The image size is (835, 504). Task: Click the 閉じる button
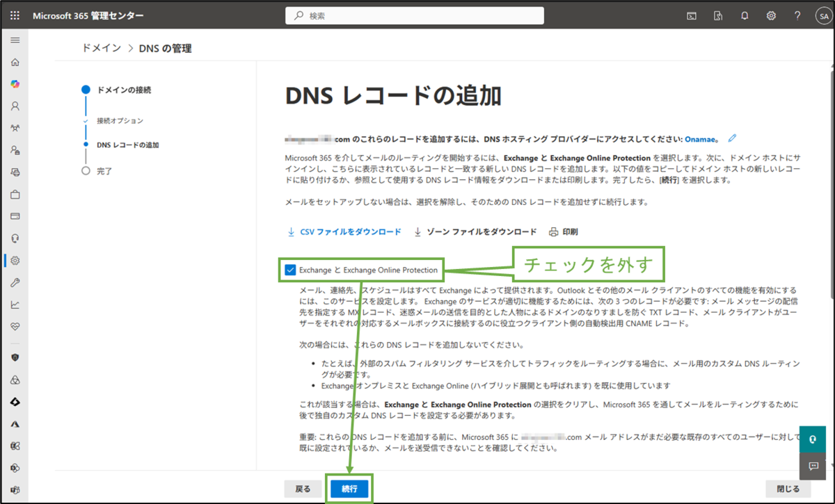pyautogui.click(x=788, y=489)
